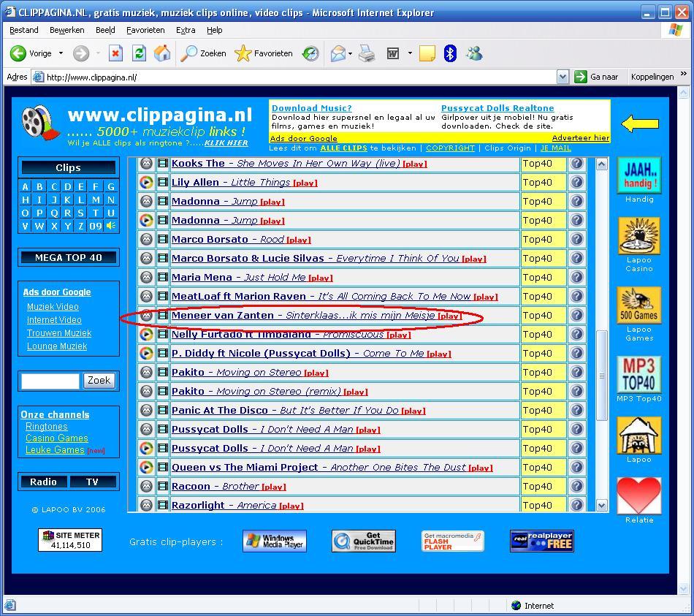Viewport: 694px width, 616px height.
Task: Open the Extra menu
Action: [x=186, y=30]
